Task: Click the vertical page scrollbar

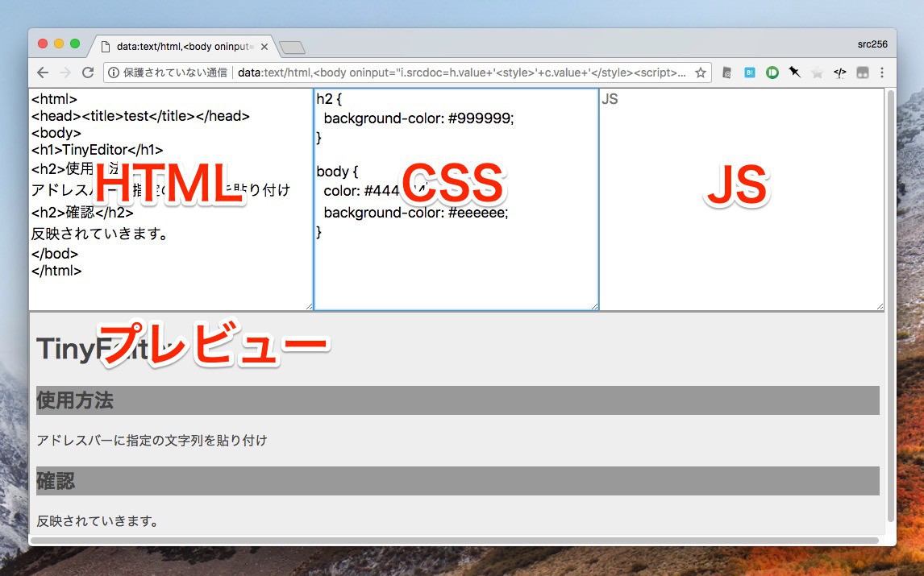Action: (890, 306)
